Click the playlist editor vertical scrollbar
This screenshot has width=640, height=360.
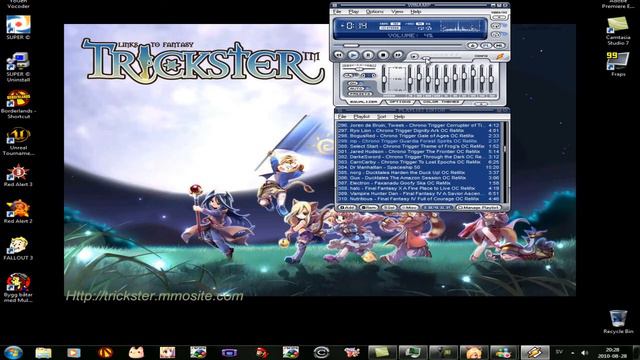click(505, 162)
